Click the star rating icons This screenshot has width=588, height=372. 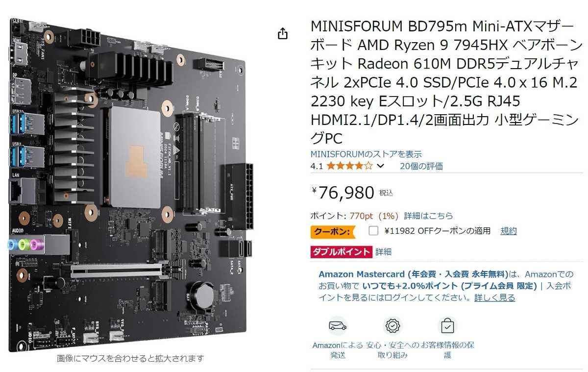(349, 166)
